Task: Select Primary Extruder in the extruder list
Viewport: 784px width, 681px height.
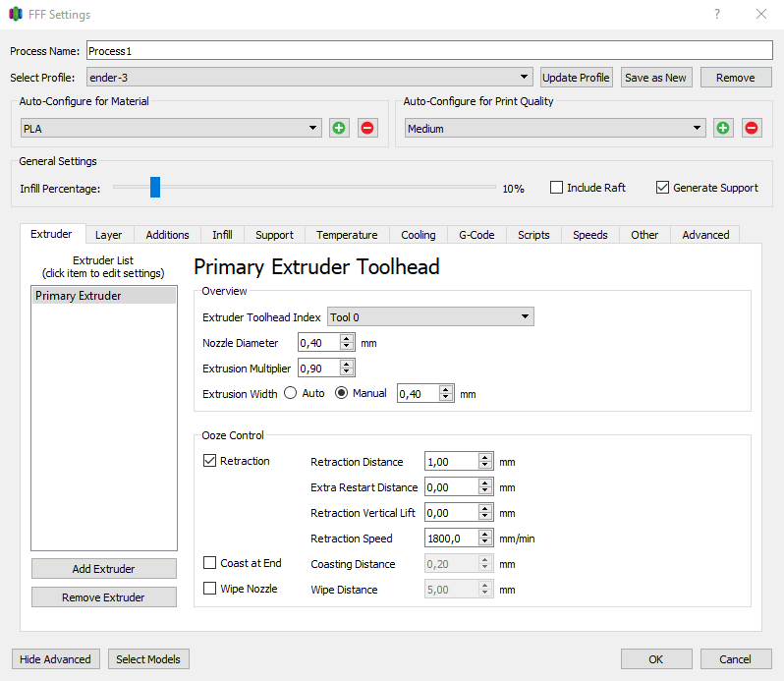Action: (104, 296)
